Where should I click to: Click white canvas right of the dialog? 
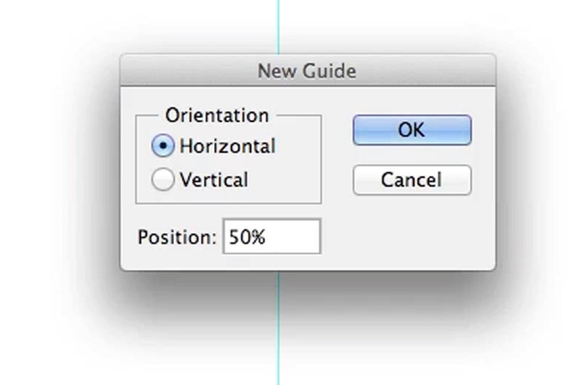tap(544, 179)
